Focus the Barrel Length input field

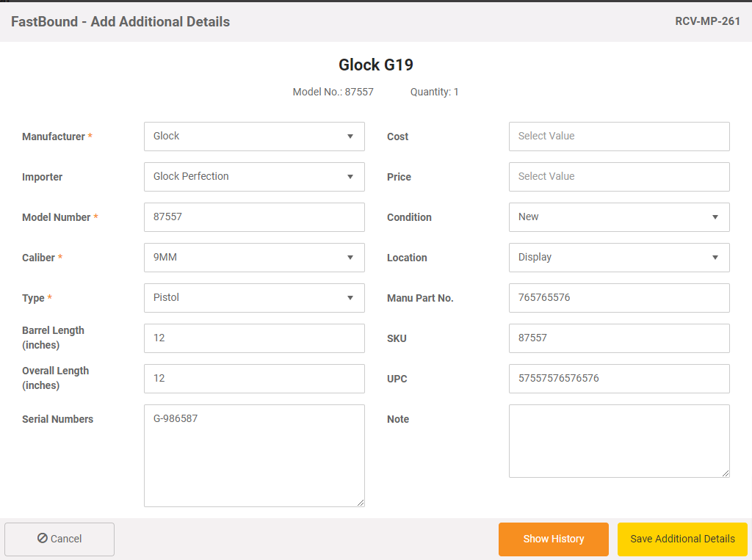tap(254, 338)
